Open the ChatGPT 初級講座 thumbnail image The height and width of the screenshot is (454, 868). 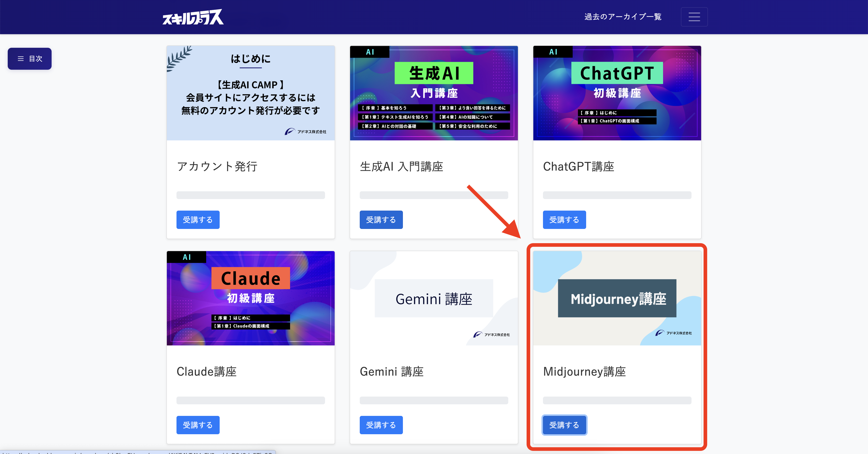[617, 93]
